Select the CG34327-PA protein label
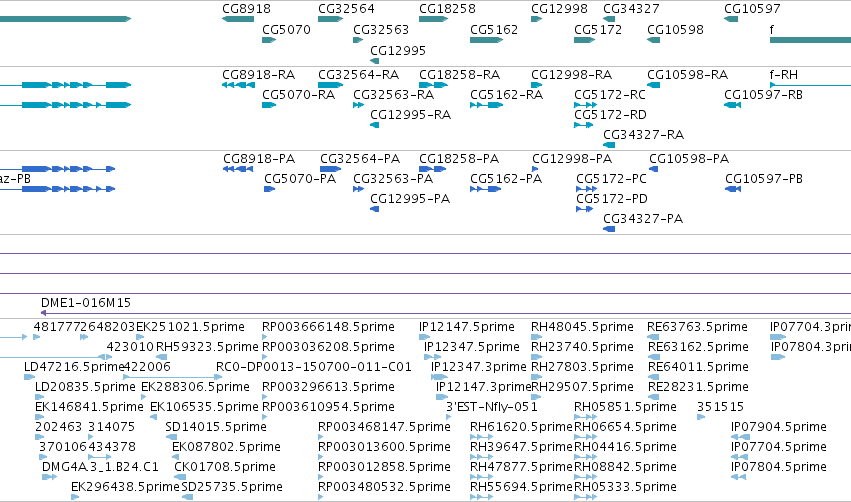This screenshot has height=502, width=851. [x=643, y=219]
